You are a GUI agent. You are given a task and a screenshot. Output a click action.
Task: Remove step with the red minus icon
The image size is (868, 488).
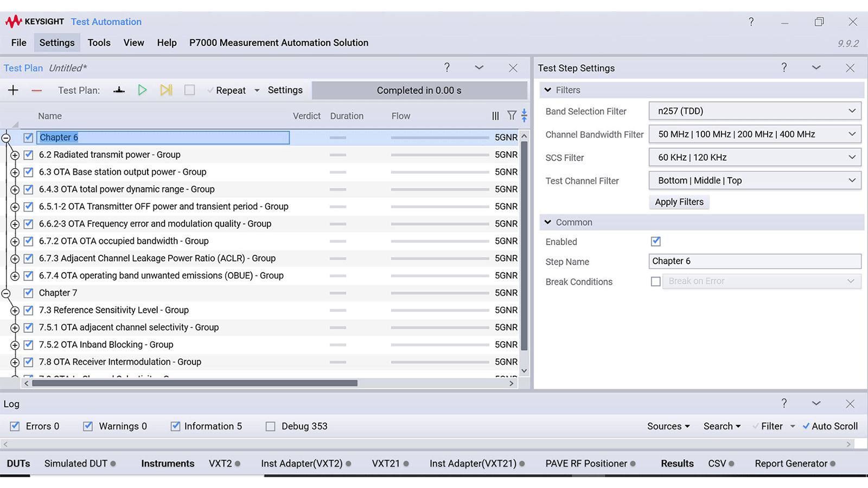coord(36,91)
